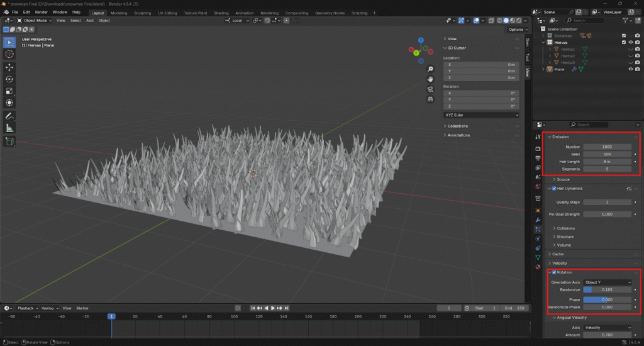The image size is (644, 346).
Task: Select the 3D Cursor tool
Action: tap(9, 54)
